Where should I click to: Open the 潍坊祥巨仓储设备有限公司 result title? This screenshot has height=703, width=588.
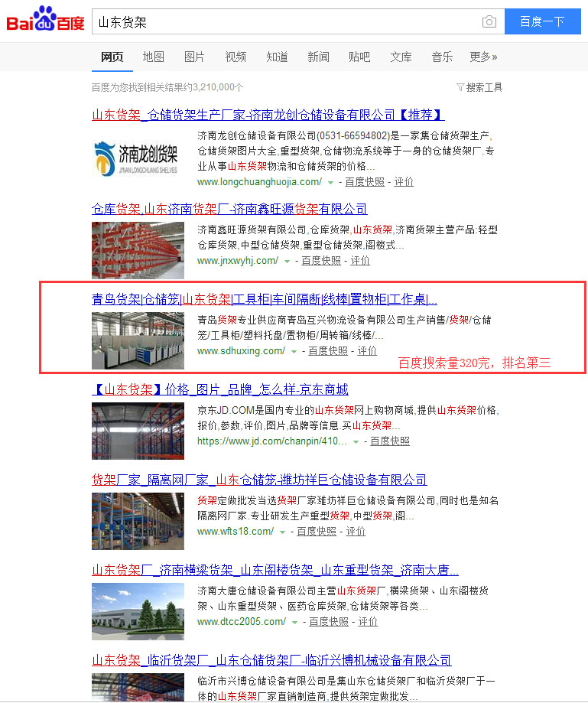[259, 480]
